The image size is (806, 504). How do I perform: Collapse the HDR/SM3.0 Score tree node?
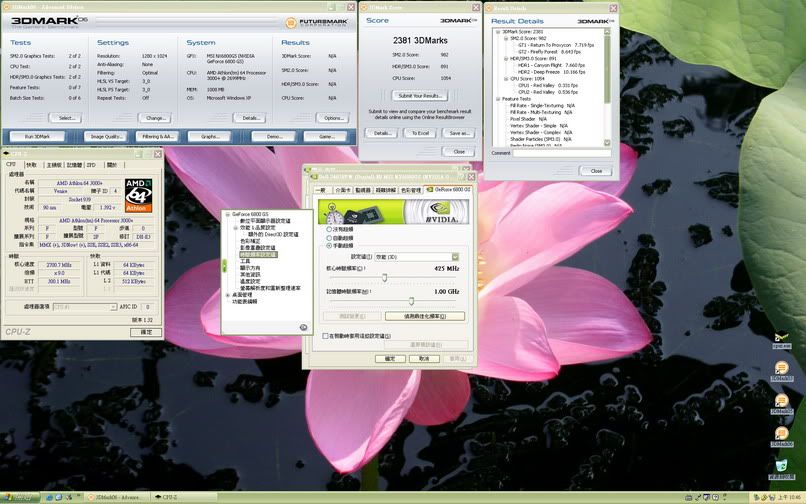click(x=506, y=59)
